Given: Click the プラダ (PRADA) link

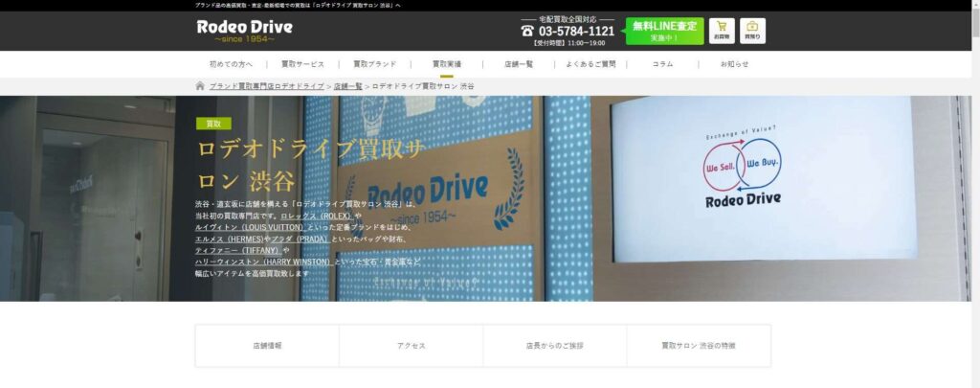Looking at the screenshot, I should pos(300,240).
